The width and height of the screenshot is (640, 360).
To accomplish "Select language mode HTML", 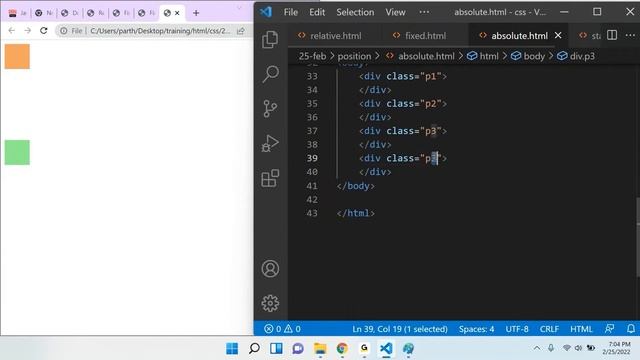I will tap(581, 329).
